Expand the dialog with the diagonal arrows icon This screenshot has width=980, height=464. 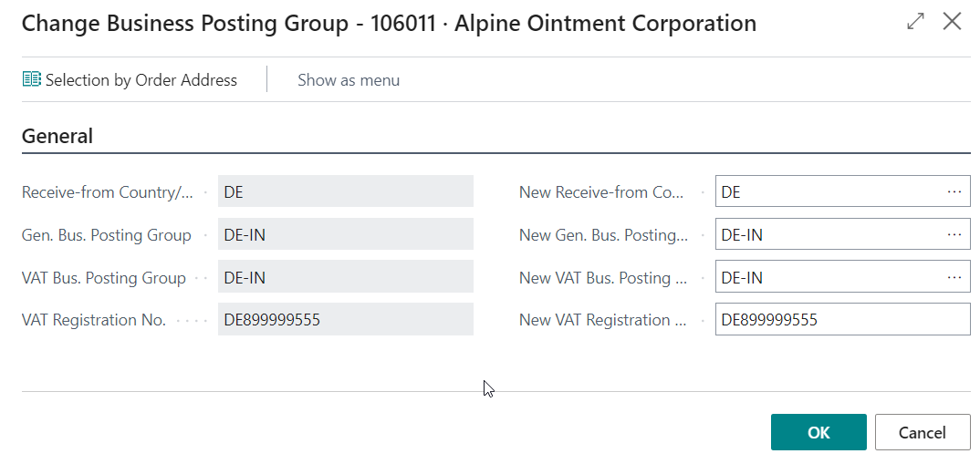[915, 22]
